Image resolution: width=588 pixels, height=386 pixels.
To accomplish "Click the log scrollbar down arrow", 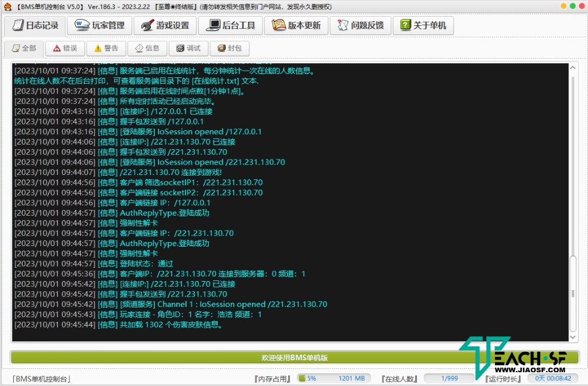I will point(572,337).
